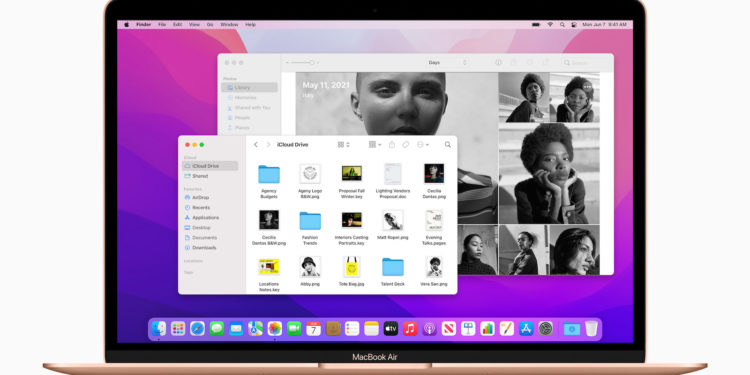The width and height of the screenshot is (750, 375).
Task: Go back in the Finder window
Action: [256, 144]
